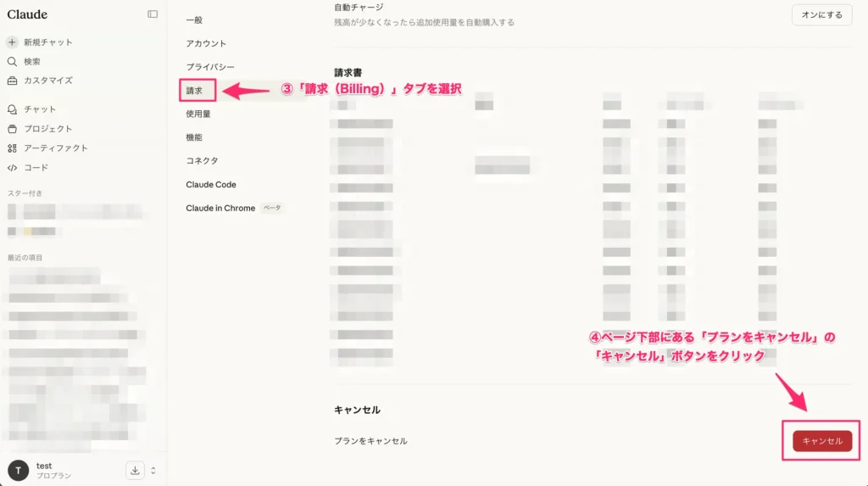Click the red キャンセル button
868x486 pixels.
(822, 441)
